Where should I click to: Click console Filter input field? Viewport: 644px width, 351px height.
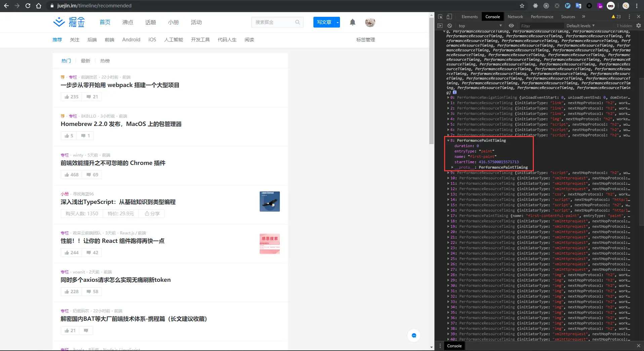pyautogui.click(x=541, y=26)
